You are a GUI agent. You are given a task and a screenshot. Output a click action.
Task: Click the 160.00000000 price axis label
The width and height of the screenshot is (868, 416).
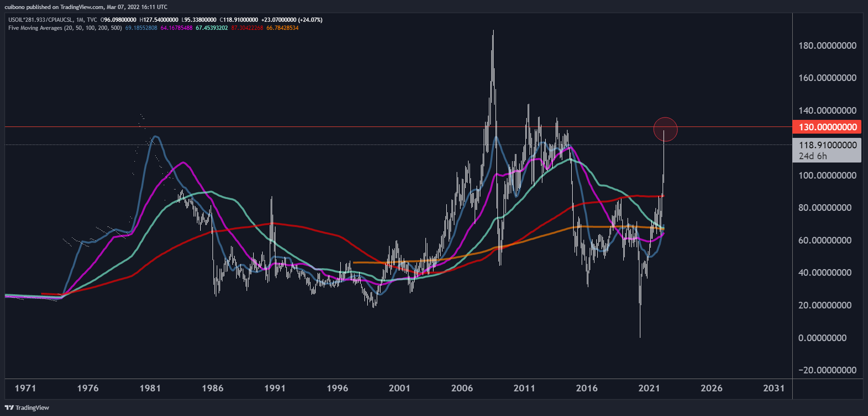827,78
